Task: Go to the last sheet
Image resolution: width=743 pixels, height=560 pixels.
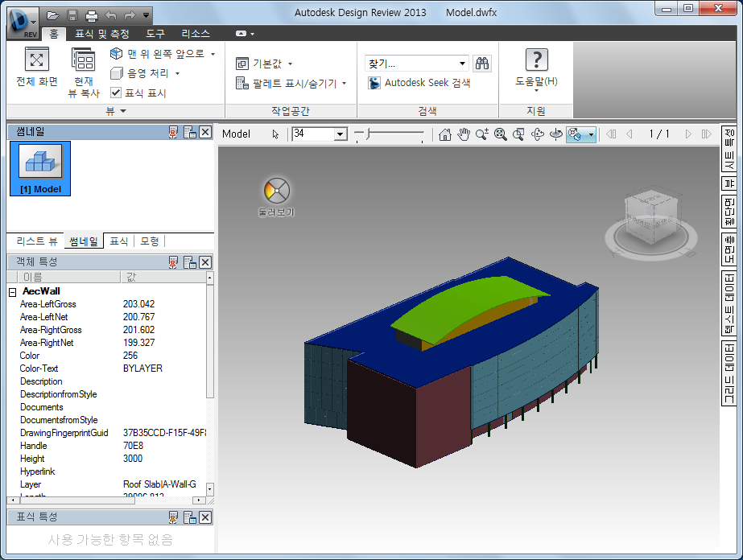Action: tap(707, 134)
